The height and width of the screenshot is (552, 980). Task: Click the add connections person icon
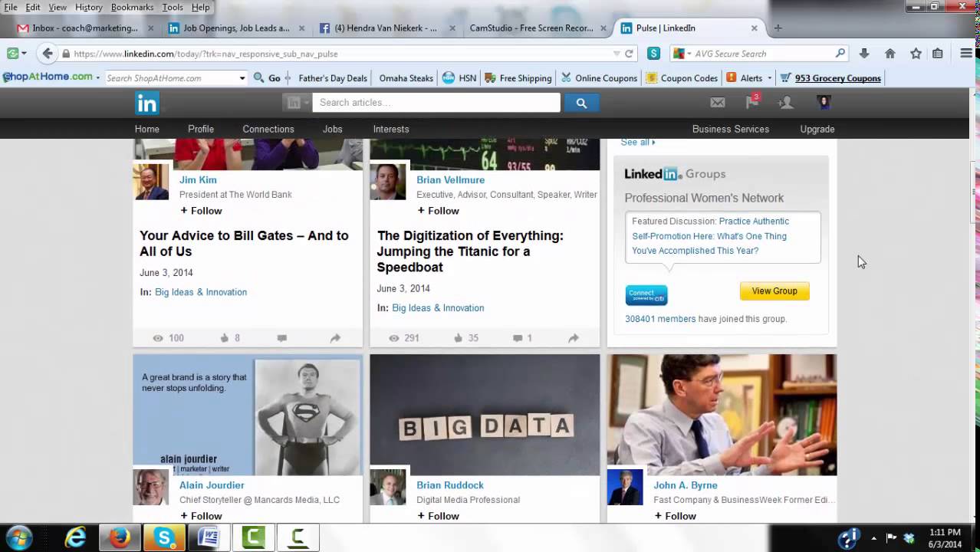(785, 103)
